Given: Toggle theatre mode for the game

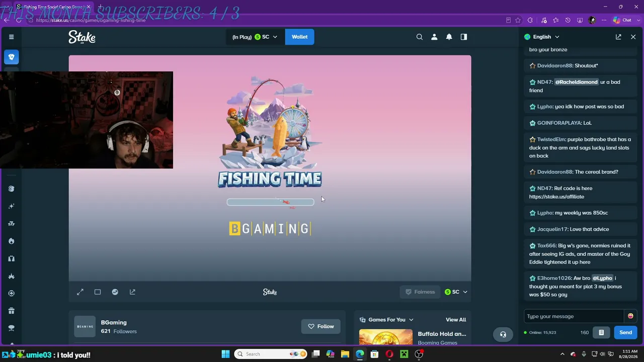Looking at the screenshot, I should tap(98, 292).
